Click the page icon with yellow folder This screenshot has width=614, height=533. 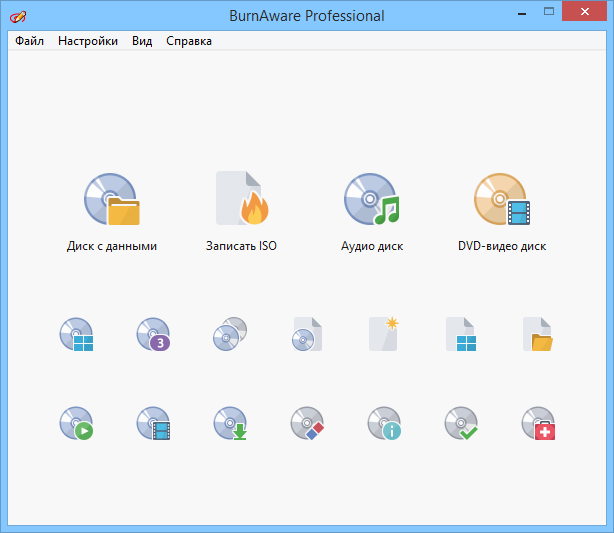(538, 334)
